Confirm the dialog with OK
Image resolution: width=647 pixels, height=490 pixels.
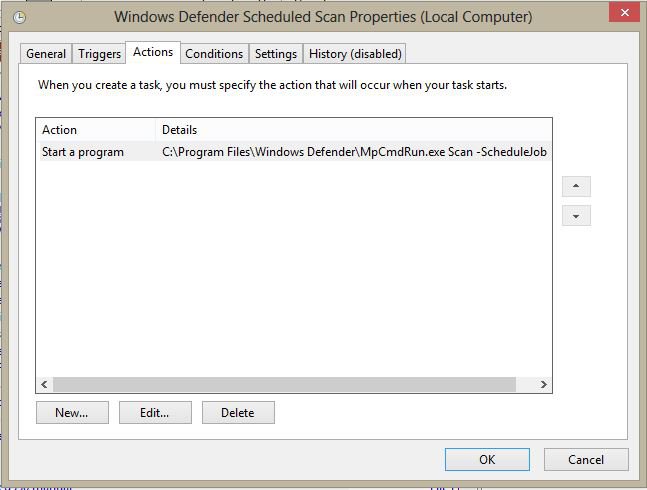[487, 460]
